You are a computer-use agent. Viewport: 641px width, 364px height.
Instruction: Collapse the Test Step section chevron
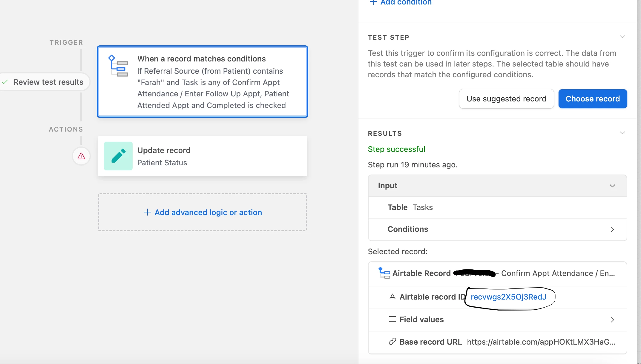pos(622,37)
